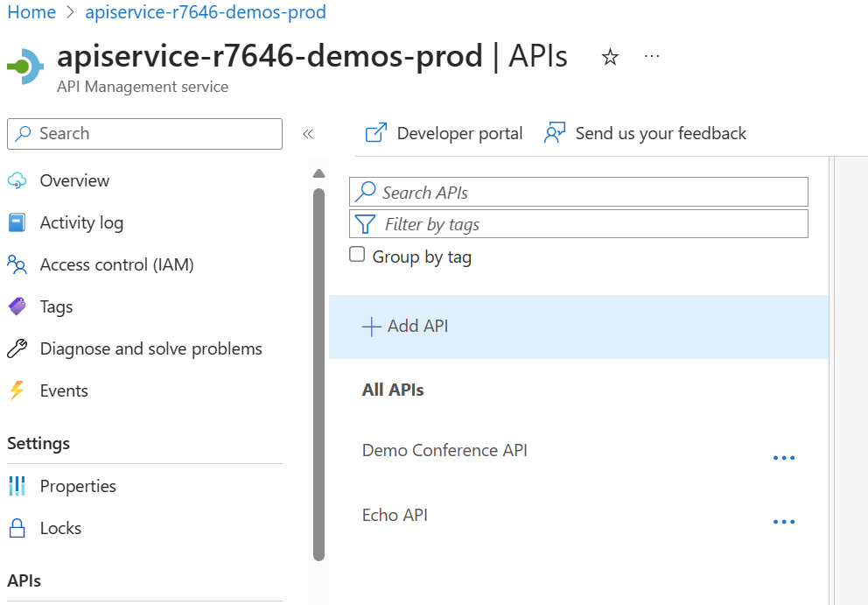Select the Echo API entry

pyautogui.click(x=395, y=515)
